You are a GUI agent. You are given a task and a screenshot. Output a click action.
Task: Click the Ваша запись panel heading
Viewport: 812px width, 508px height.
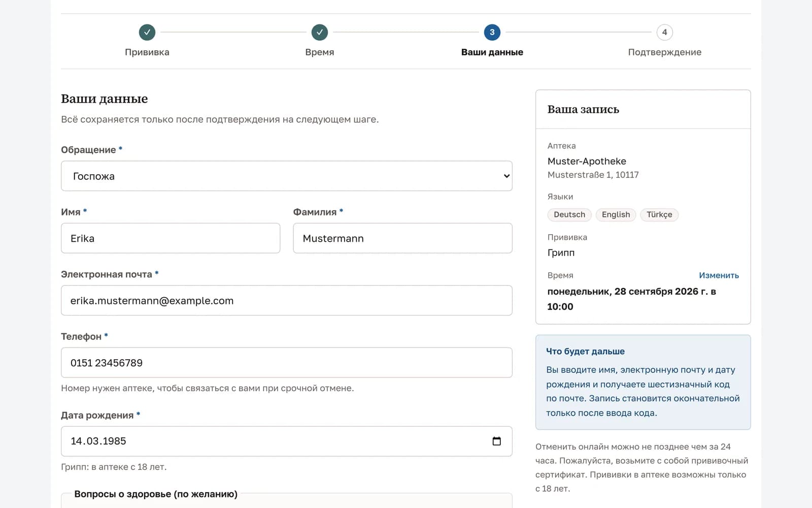[583, 109]
